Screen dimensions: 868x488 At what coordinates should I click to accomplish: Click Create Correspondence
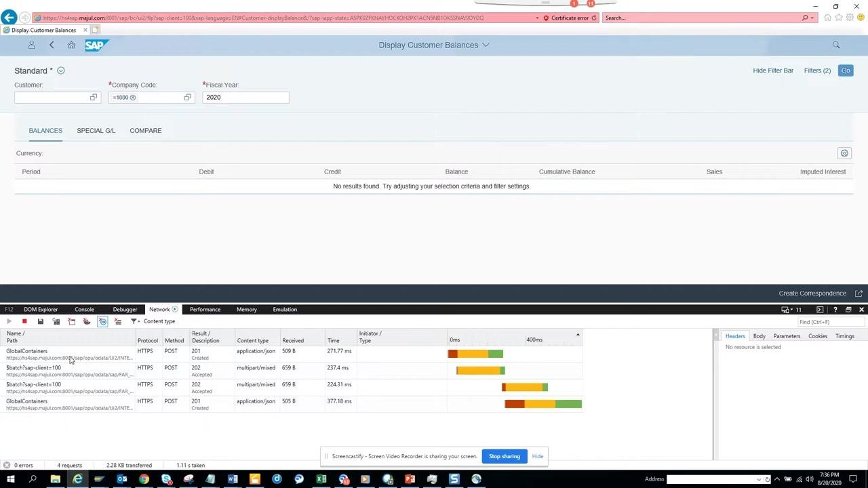pyautogui.click(x=812, y=293)
